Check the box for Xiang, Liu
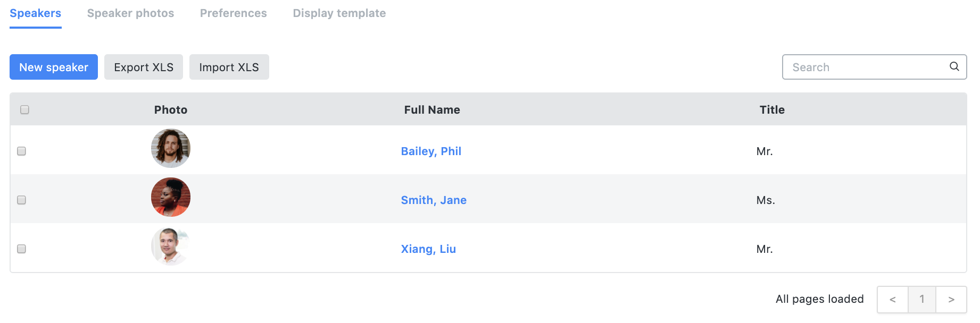The height and width of the screenshot is (323, 980). (x=21, y=249)
